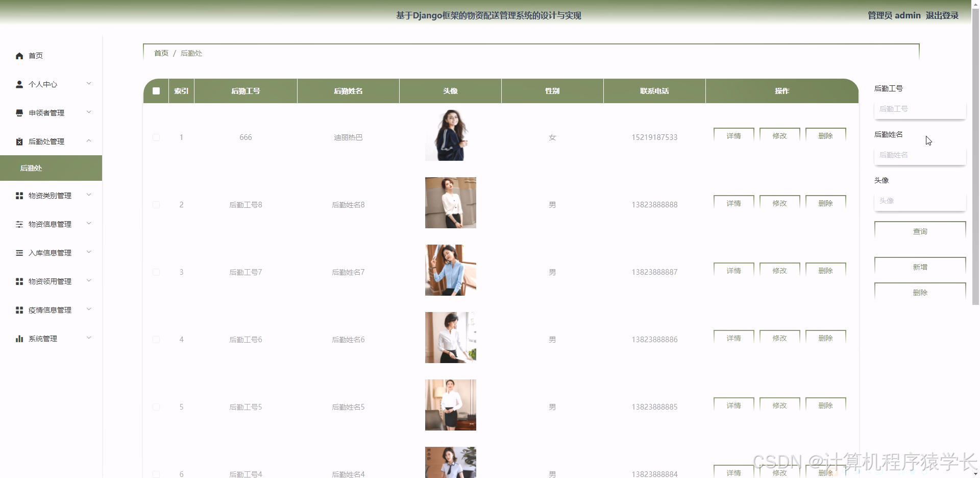
Task: Open 详情 for row 后勤工号5
Action: [734, 405]
